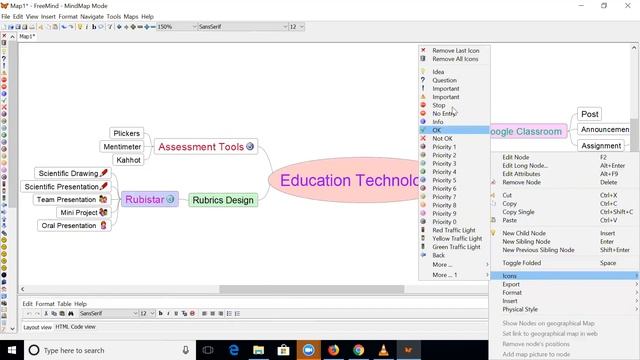This screenshot has height=360, width=640.
Task: Click the italic icon in main toolbar
Action: [87, 27]
